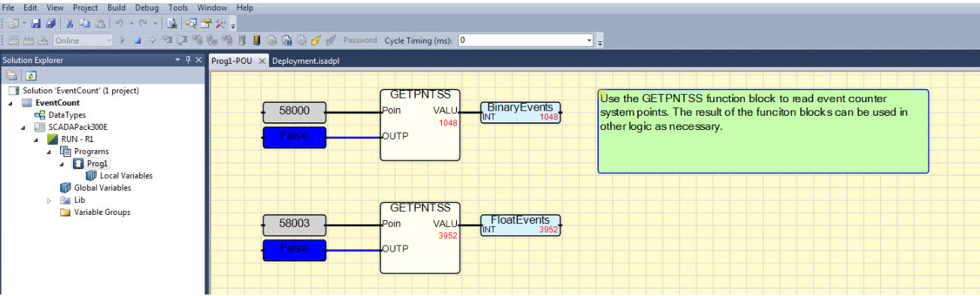Screen dimensions: 980x296
Task: Click the Undo arrow icon
Action: [x=119, y=23]
